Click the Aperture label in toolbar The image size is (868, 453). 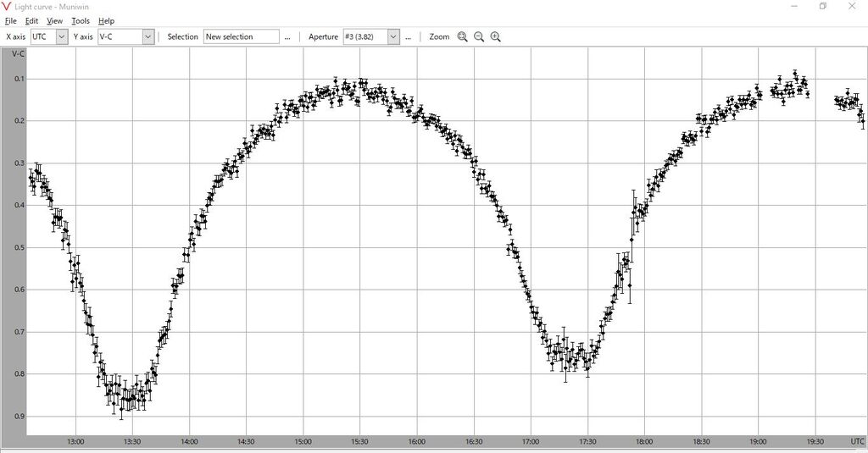[323, 36]
